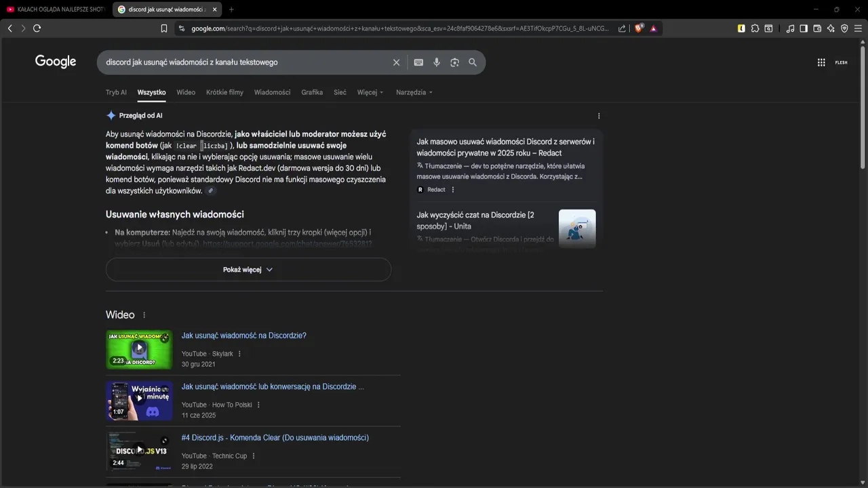Click the Przegląd od AI label
Viewport: 868px width, 488px height.
(140, 116)
